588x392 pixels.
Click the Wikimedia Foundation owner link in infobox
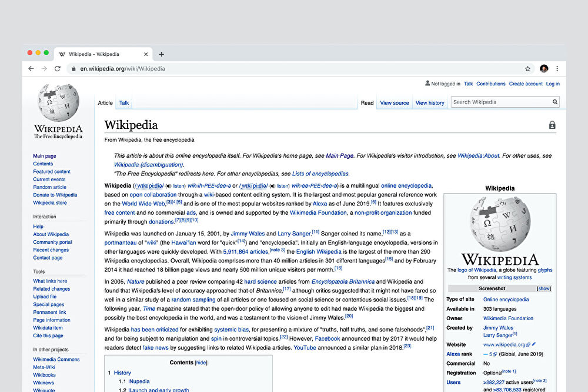click(x=508, y=318)
